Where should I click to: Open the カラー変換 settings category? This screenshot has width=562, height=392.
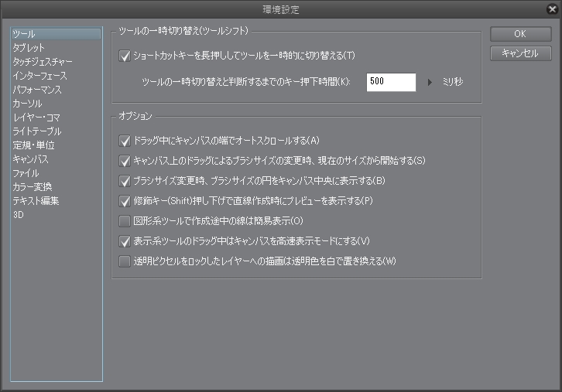(33, 187)
